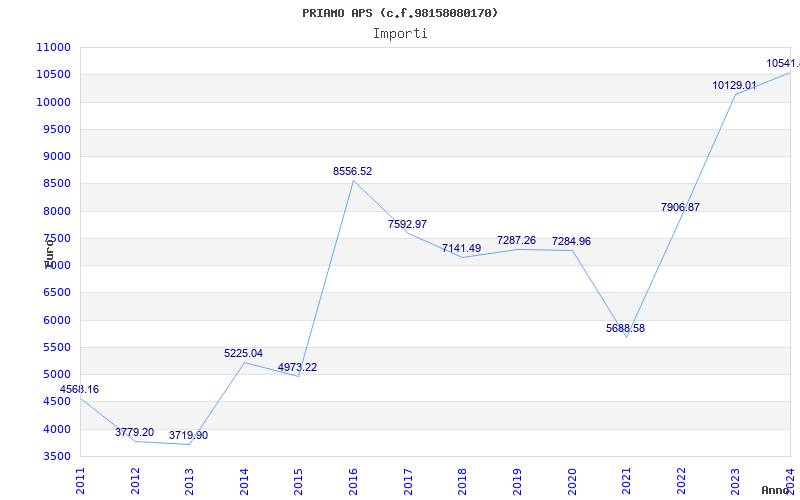800x500 pixels.
Task: Click y-axis tick 9500
Action: coord(56,129)
